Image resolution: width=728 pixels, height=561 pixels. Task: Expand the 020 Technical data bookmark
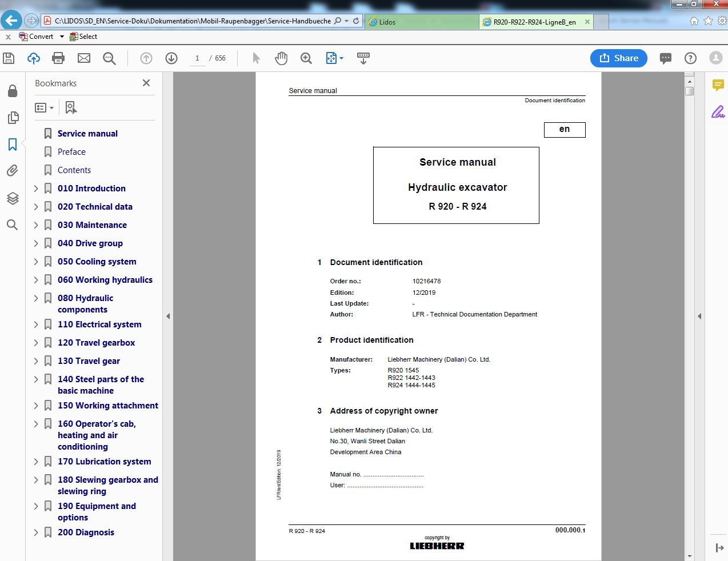click(x=36, y=207)
